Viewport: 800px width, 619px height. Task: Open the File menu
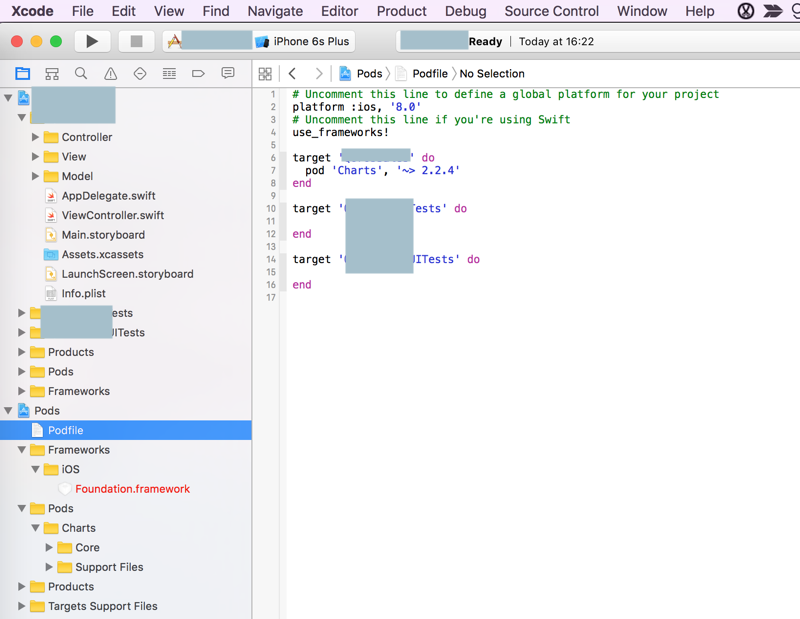click(83, 11)
